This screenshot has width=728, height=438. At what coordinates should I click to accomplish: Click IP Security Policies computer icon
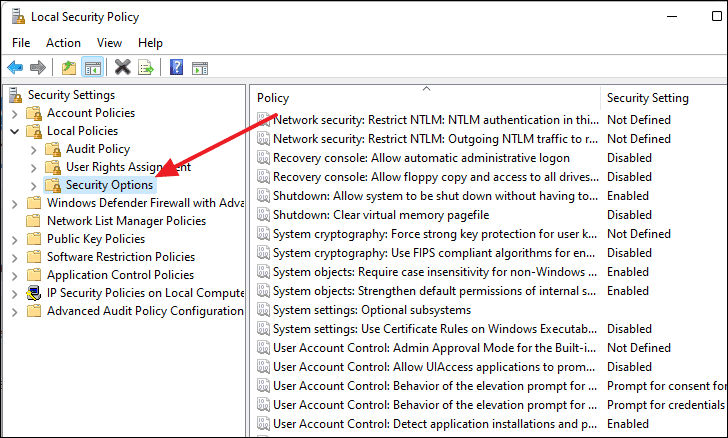(34, 293)
